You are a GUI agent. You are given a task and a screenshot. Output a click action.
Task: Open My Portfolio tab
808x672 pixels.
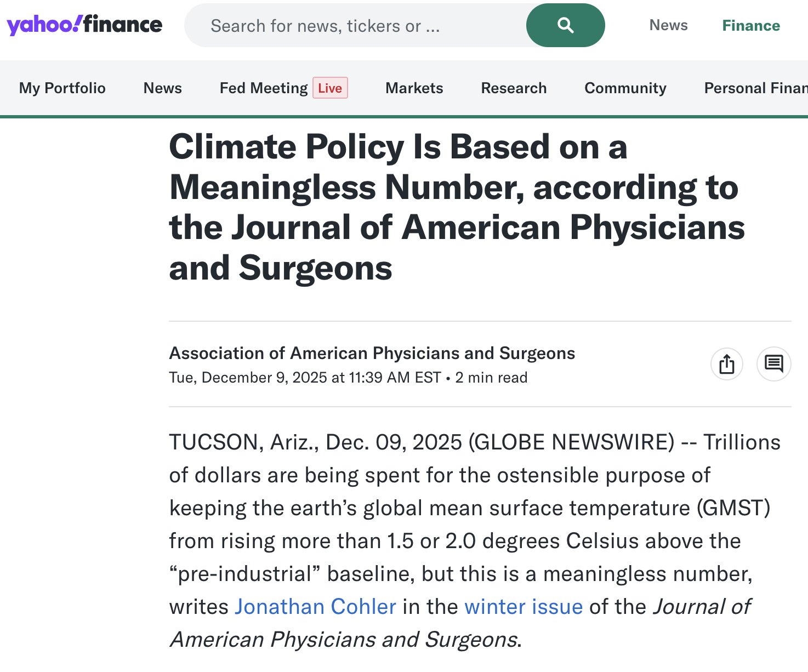tap(62, 88)
